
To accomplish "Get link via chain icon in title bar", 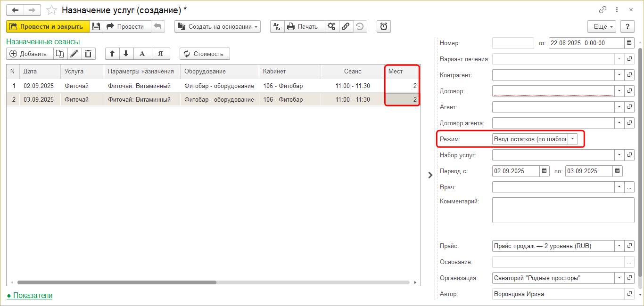I will (603, 9).
